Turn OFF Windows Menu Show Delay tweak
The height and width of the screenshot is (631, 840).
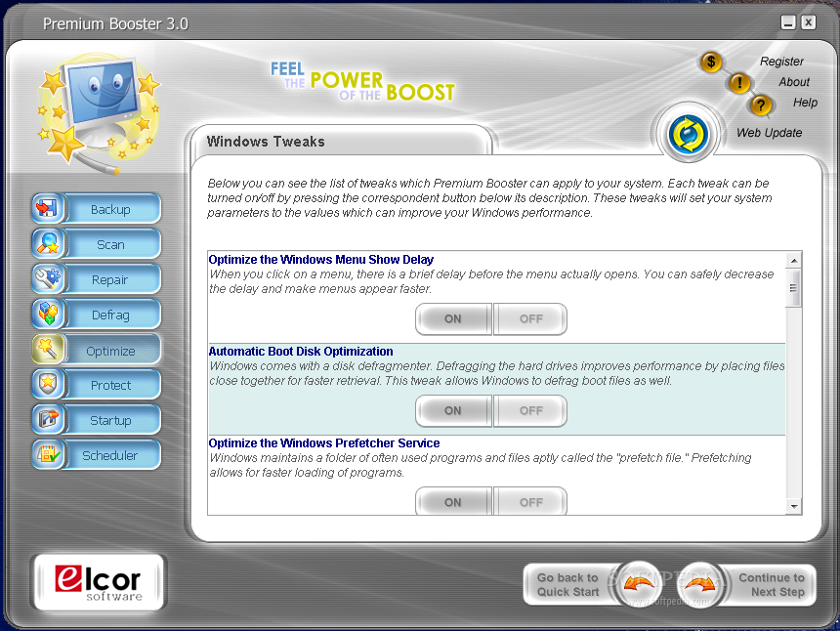click(x=530, y=318)
